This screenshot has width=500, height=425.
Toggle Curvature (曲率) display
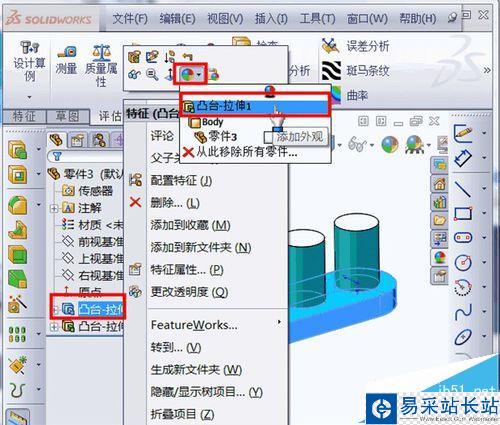[350, 95]
